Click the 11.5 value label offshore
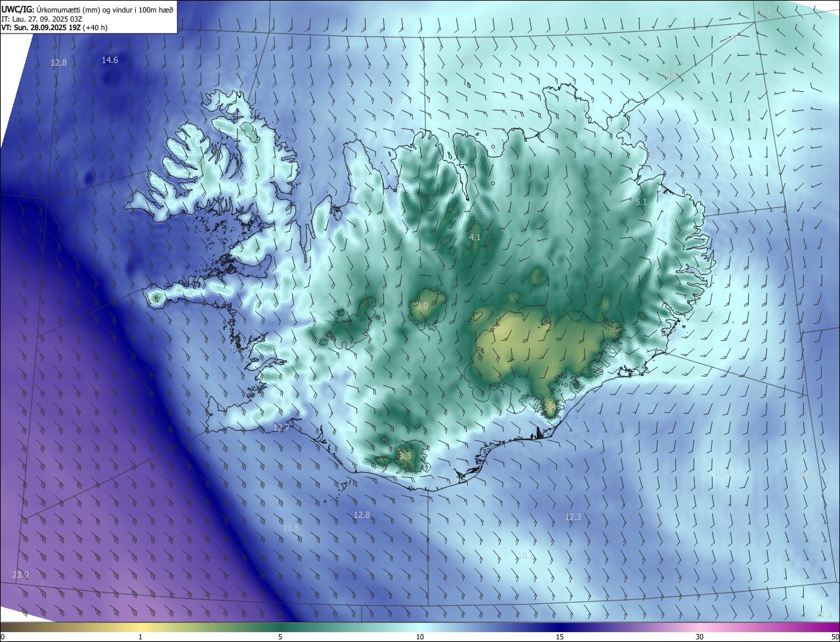 pyautogui.click(x=291, y=528)
